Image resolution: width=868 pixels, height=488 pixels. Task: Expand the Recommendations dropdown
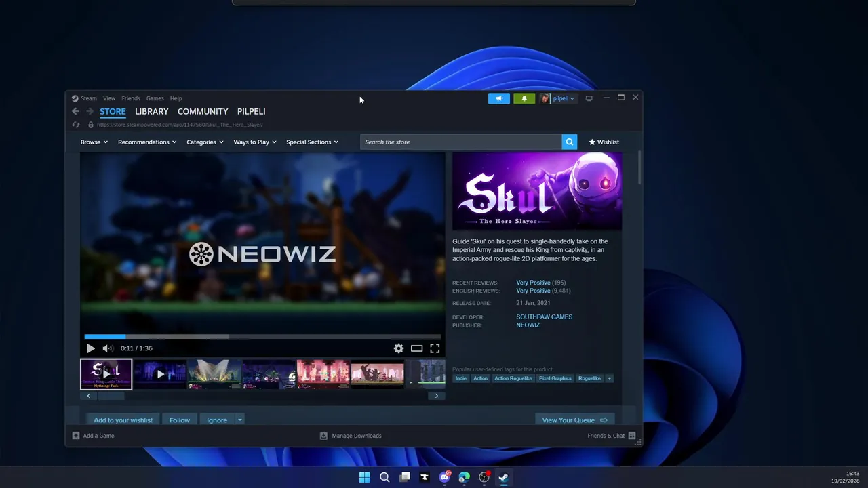coord(147,142)
